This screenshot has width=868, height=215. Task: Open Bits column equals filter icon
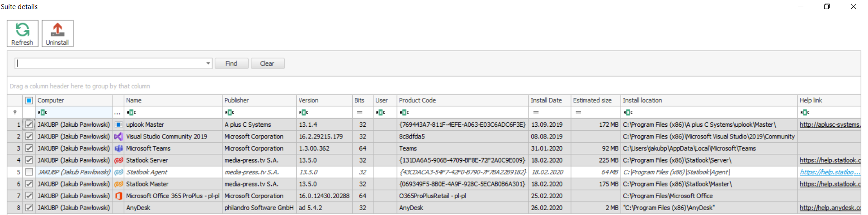click(359, 112)
